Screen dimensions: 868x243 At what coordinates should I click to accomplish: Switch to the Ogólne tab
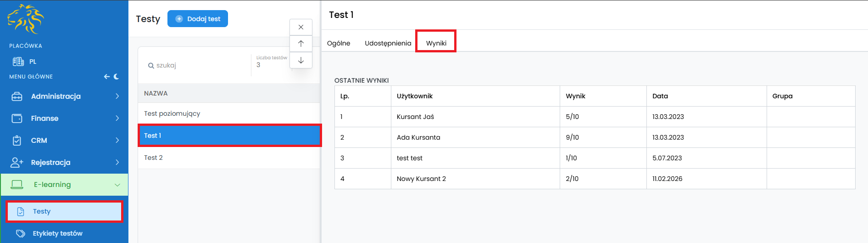click(339, 43)
